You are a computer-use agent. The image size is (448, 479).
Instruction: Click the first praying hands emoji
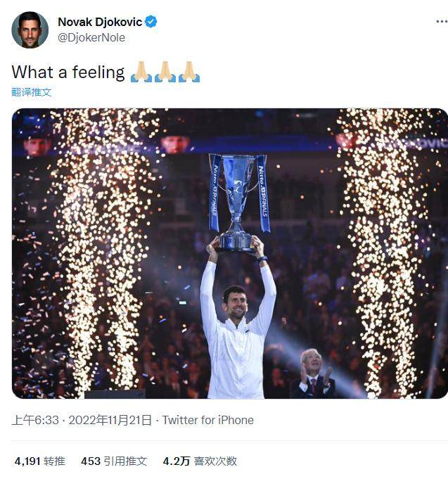pyautogui.click(x=141, y=72)
